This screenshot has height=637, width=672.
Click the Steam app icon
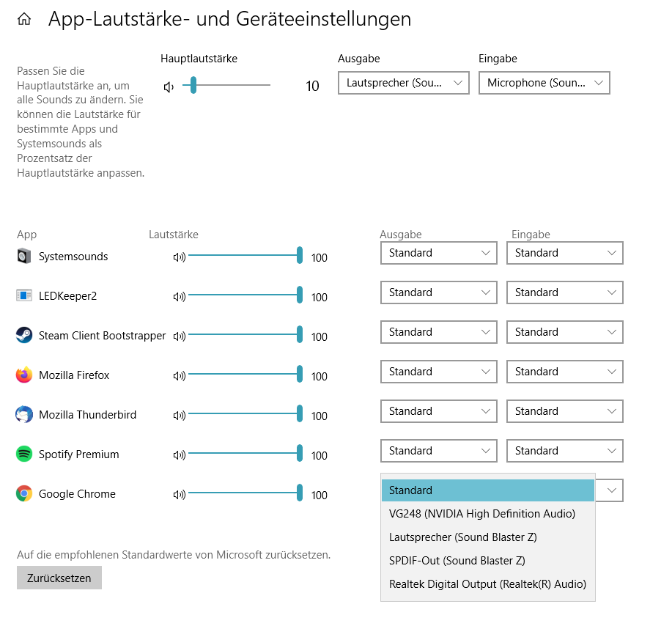[x=24, y=335]
